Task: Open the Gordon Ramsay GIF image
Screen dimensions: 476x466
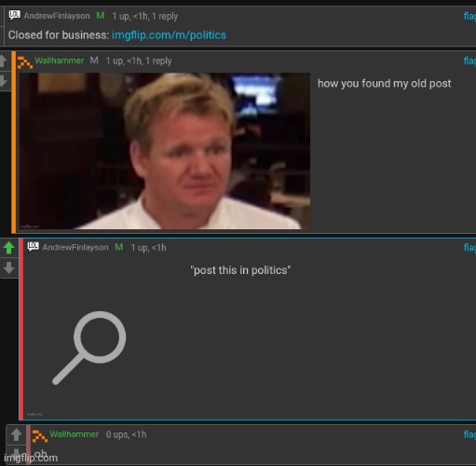Action: click(x=165, y=151)
